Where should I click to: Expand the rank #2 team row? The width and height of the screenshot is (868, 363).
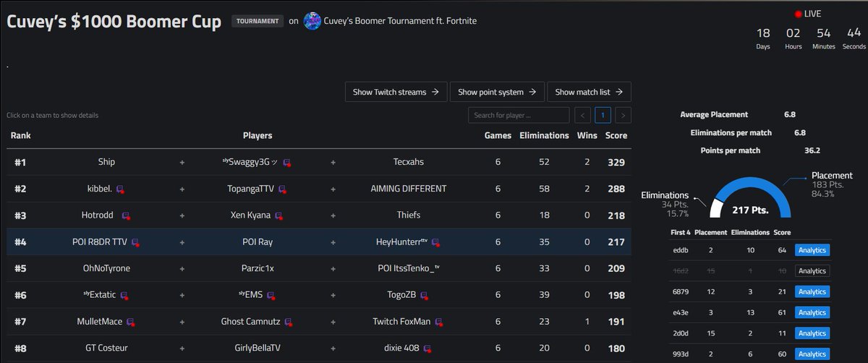click(x=319, y=189)
